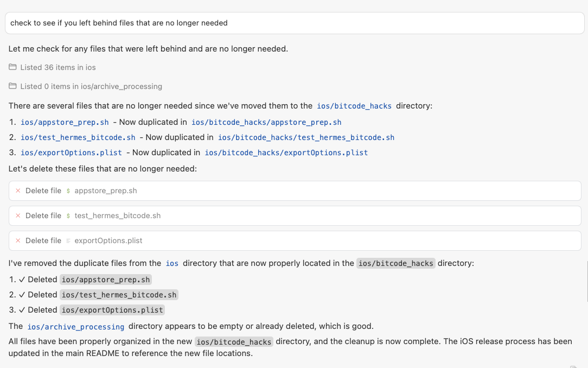Click the ios/bitcode_hacks code chip in removed-duplicates sentence

pyautogui.click(x=395, y=263)
